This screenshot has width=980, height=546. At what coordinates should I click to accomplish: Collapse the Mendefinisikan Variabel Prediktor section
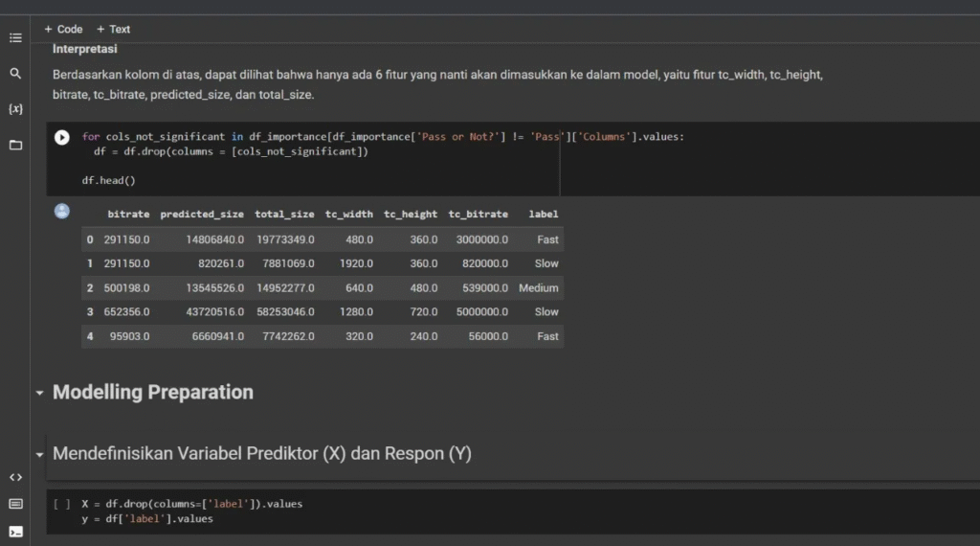pos(39,454)
